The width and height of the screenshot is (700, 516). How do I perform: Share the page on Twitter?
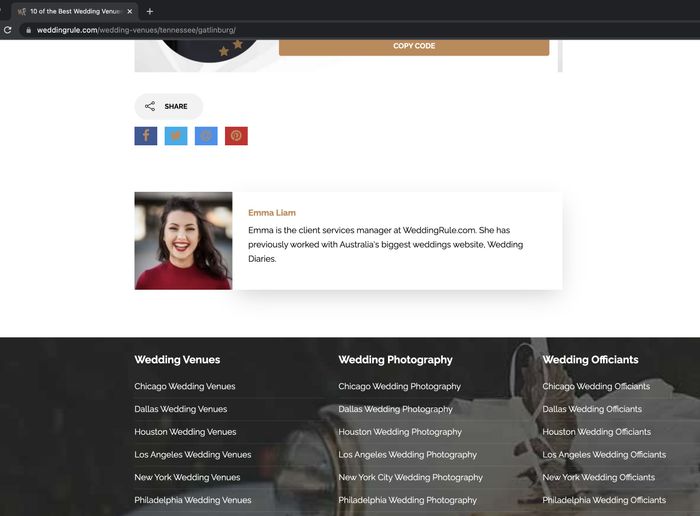point(176,136)
